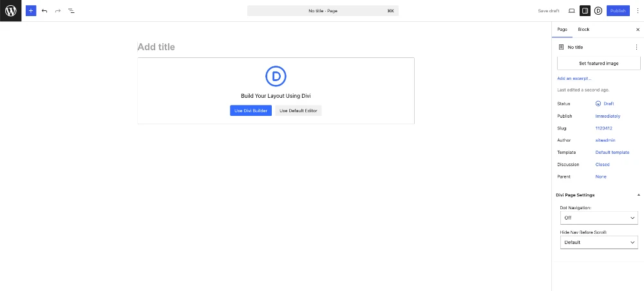Open page actions menu beside No title
Screen dimensions: 644x291
(x=637, y=47)
